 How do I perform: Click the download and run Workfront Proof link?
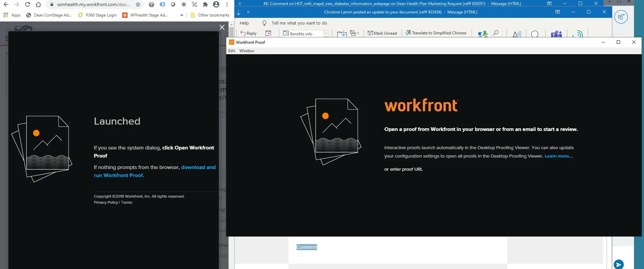(x=155, y=171)
